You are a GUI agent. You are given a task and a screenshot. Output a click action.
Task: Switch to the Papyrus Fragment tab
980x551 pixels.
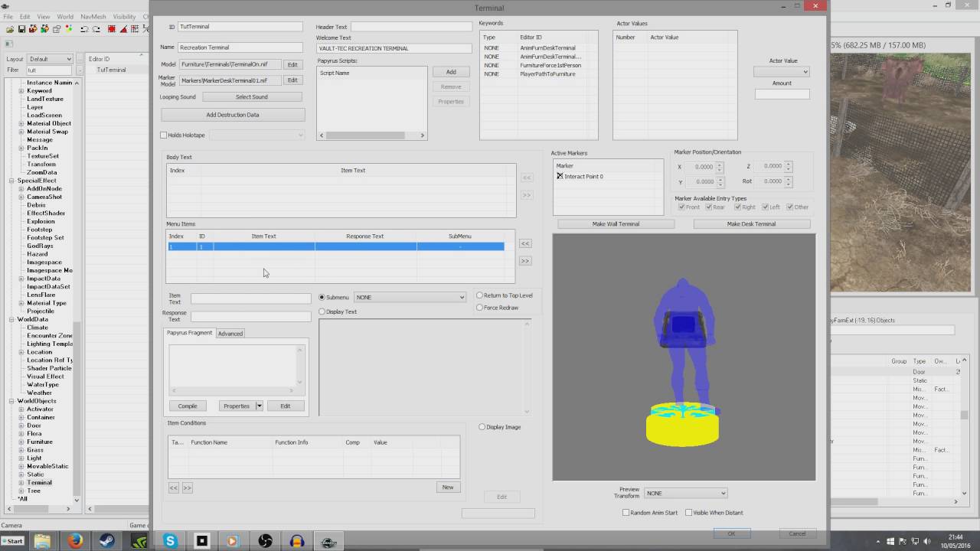click(190, 333)
